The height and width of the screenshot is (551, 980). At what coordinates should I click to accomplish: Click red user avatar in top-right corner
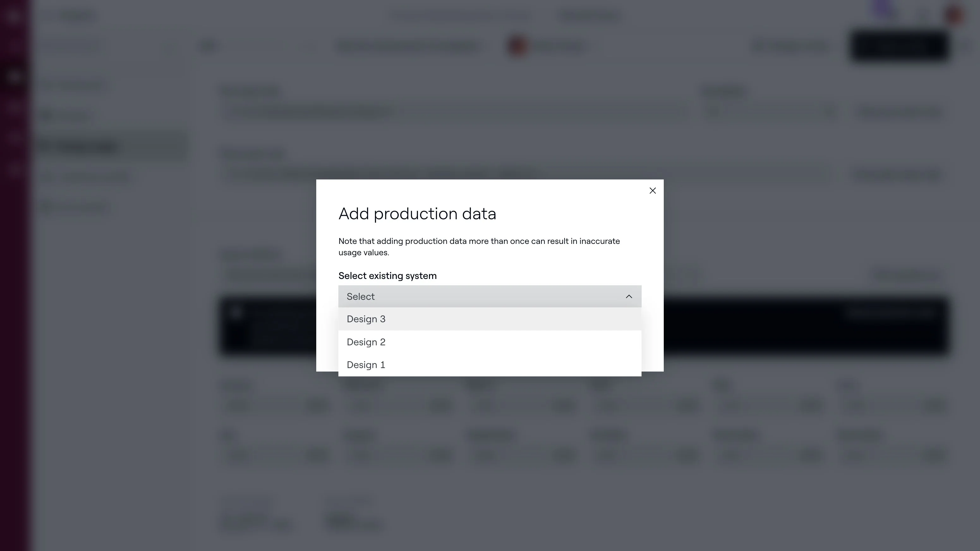tap(954, 15)
